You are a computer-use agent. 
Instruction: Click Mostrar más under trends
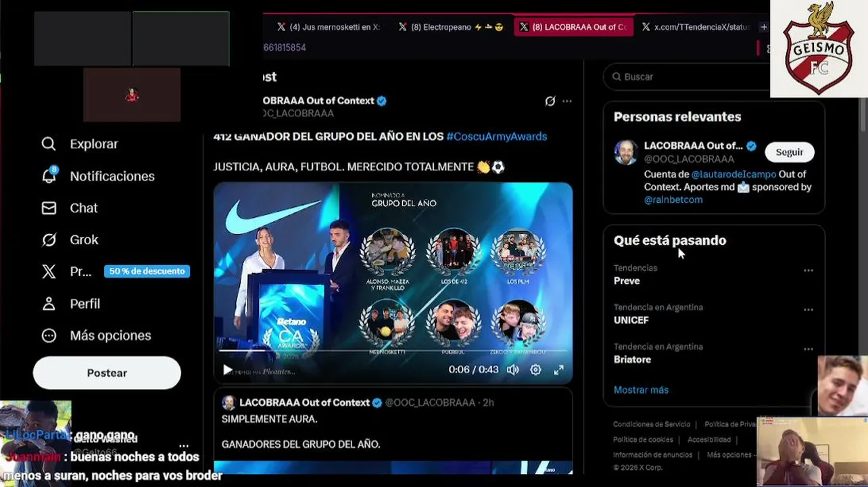pyautogui.click(x=641, y=390)
